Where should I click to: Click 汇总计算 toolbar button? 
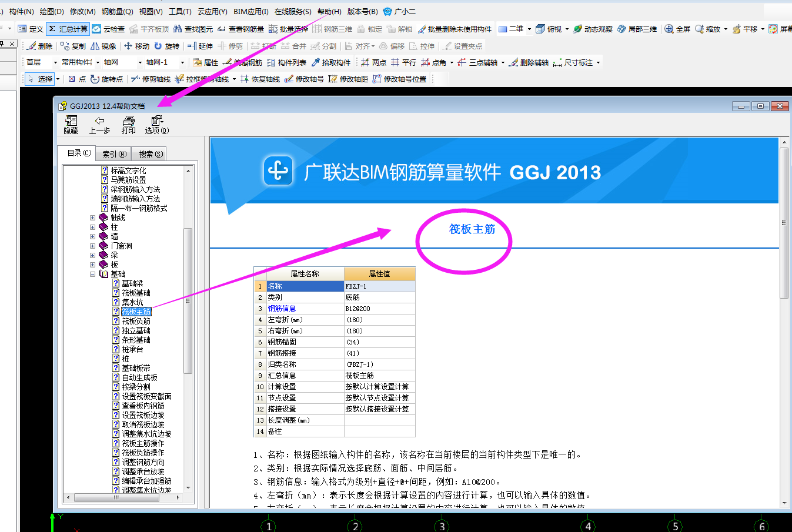(68, 29)
